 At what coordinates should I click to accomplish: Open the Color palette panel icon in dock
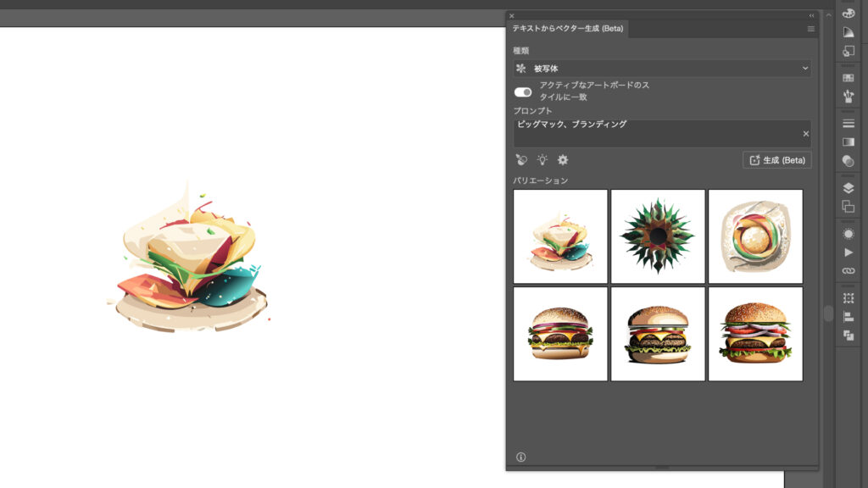[x=848, y=13]
